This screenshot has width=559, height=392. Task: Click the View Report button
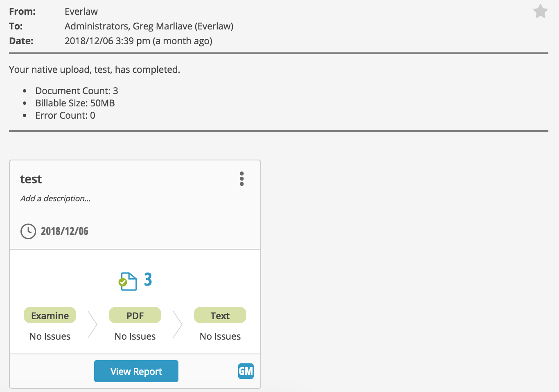(136, 371)
